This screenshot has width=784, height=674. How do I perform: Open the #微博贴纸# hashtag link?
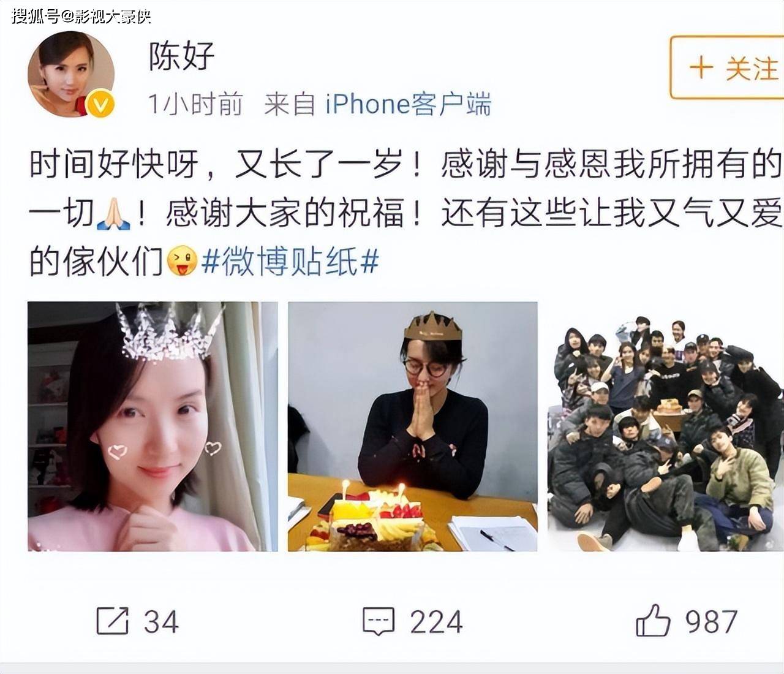290,262
